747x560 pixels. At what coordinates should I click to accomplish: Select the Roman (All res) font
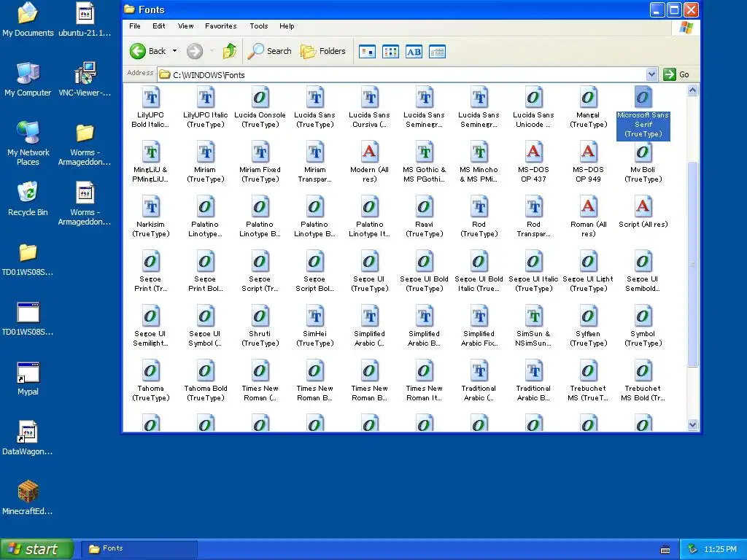[x=588, y=217]
